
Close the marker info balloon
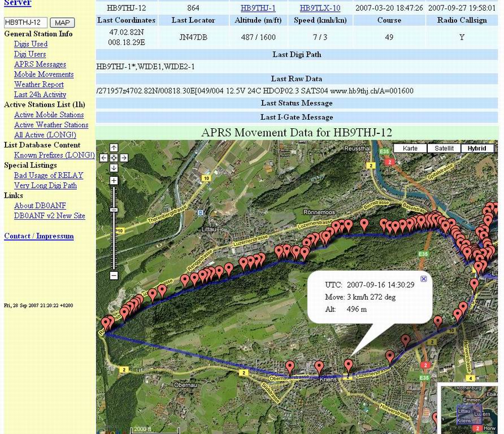(x=424, y=279)
